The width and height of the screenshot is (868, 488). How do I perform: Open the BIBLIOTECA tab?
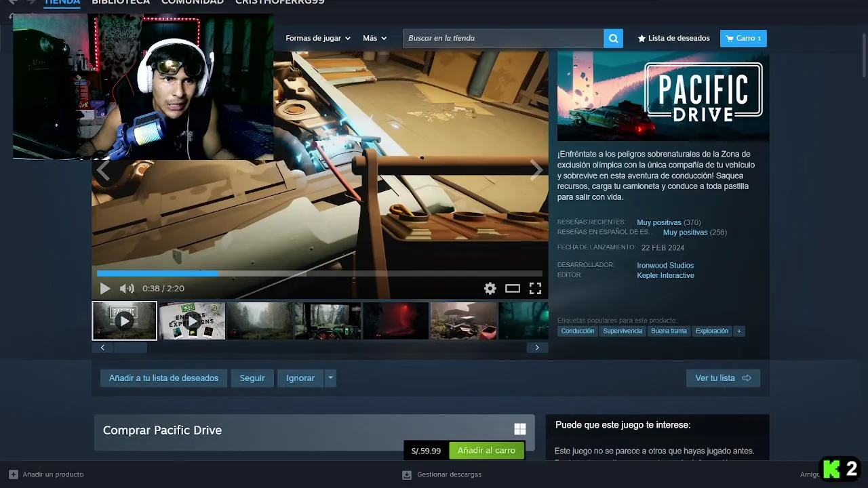coord(121,3)
